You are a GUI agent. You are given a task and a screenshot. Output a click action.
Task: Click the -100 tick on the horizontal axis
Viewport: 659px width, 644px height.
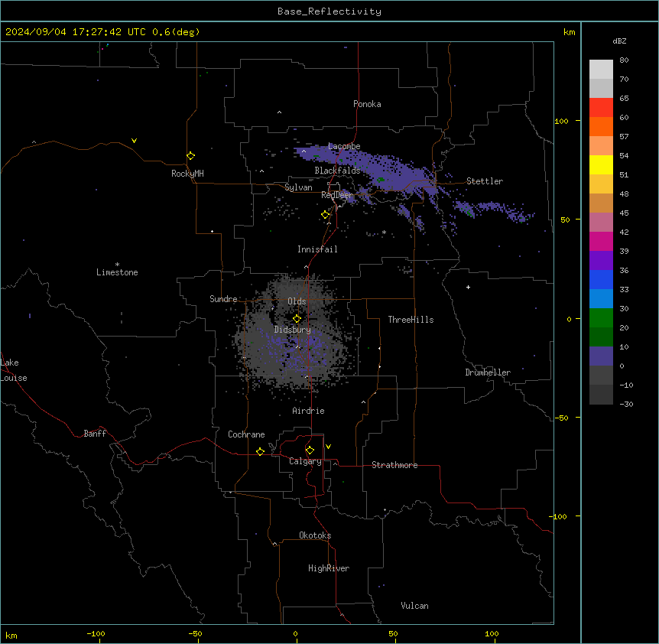96,633
